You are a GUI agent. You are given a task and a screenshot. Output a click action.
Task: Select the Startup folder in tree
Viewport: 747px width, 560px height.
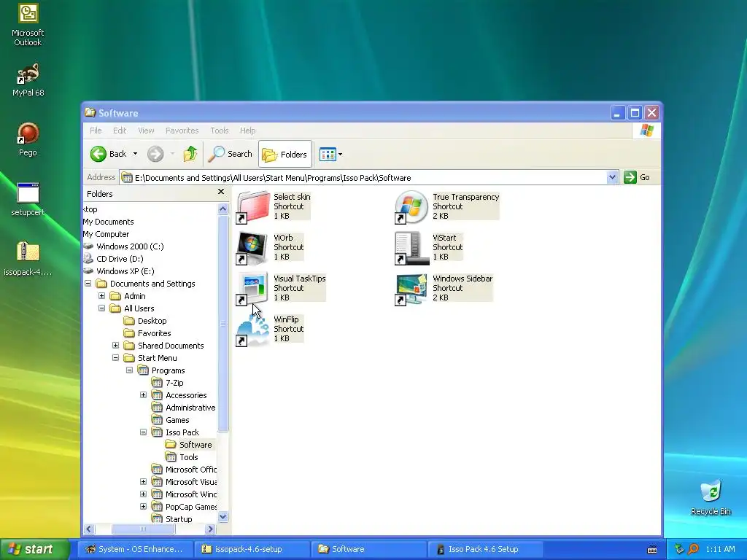[x=179, y=518]
